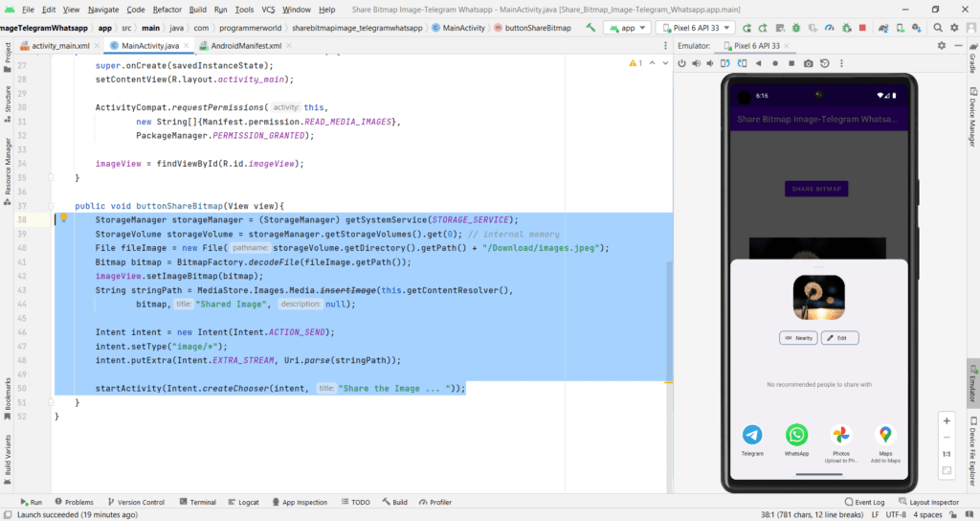This screenshot has height=521, width=980.
Task: Open the VCS menu
Action: point(268,10)
